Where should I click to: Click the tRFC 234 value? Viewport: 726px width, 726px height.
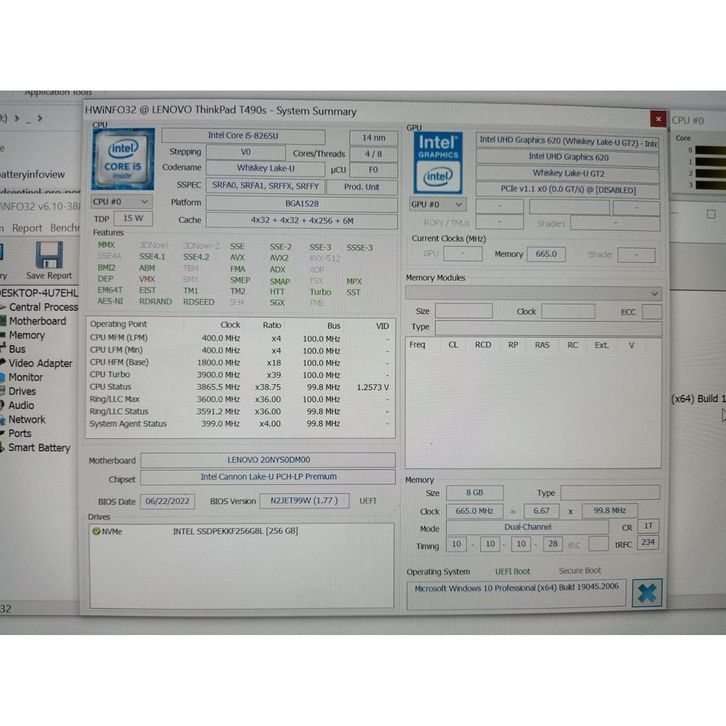648,542
